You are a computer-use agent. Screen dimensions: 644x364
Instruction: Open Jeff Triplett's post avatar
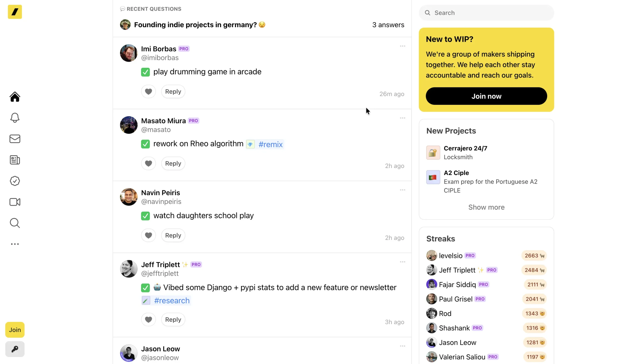click(x=129, y=269)
